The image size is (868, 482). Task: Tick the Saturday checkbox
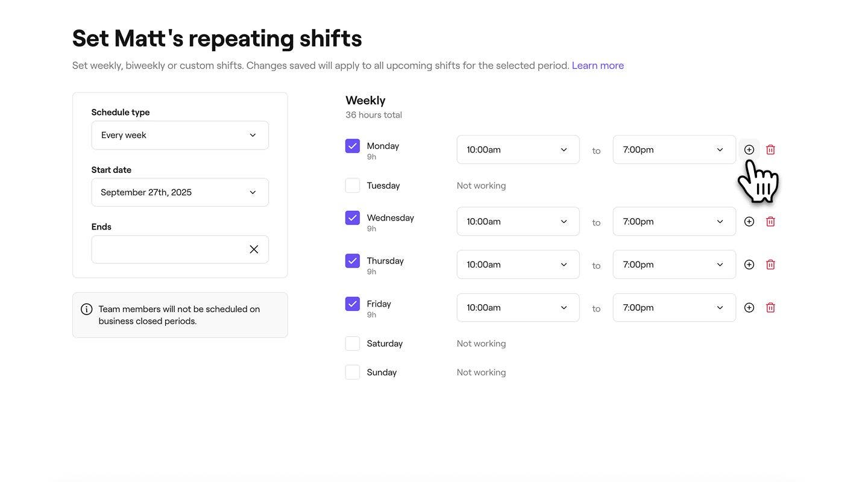pos(353,343)
